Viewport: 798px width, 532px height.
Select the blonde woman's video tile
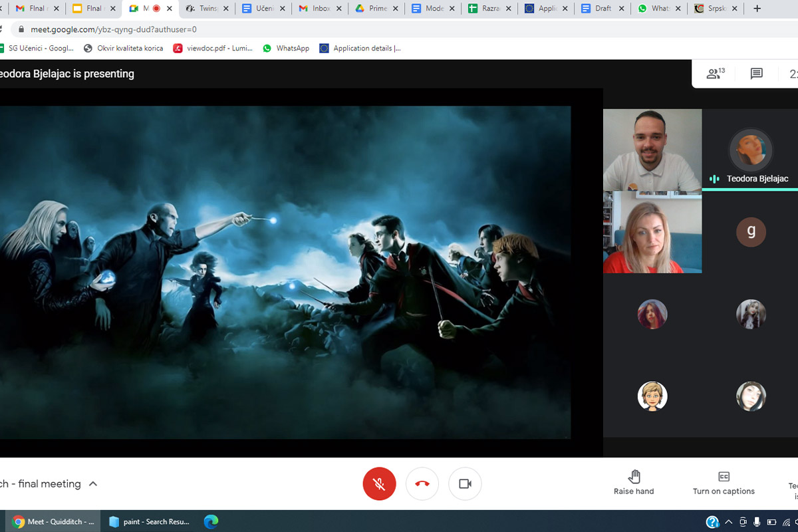pos(652,232)
